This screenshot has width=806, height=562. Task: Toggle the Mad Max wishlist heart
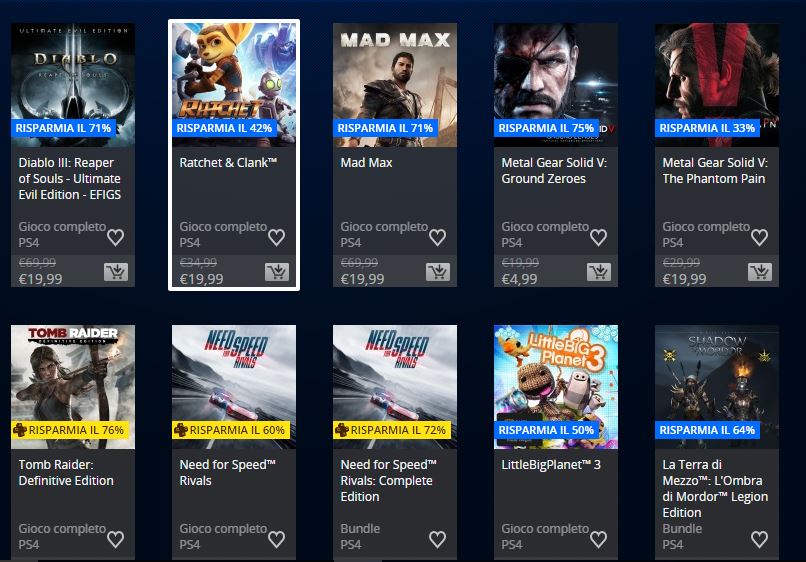click(437, 237)
